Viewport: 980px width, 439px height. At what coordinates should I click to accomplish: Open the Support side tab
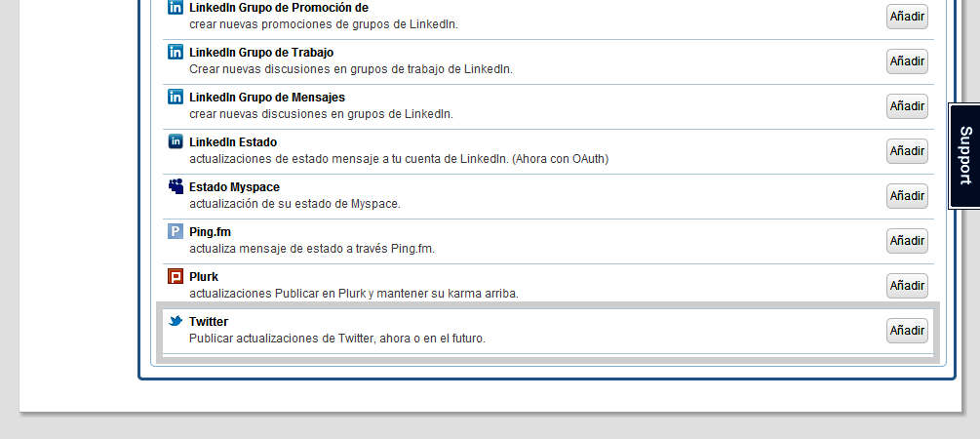point(964,155)
